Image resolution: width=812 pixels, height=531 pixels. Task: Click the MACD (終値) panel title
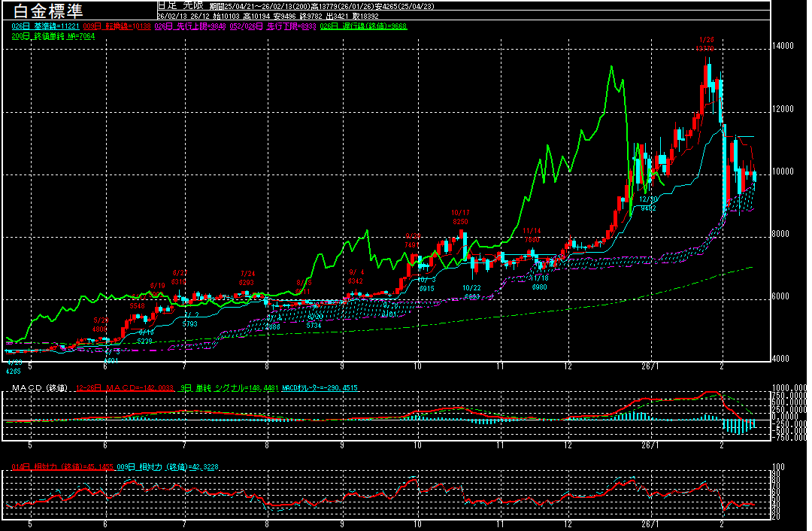[37, 388]
